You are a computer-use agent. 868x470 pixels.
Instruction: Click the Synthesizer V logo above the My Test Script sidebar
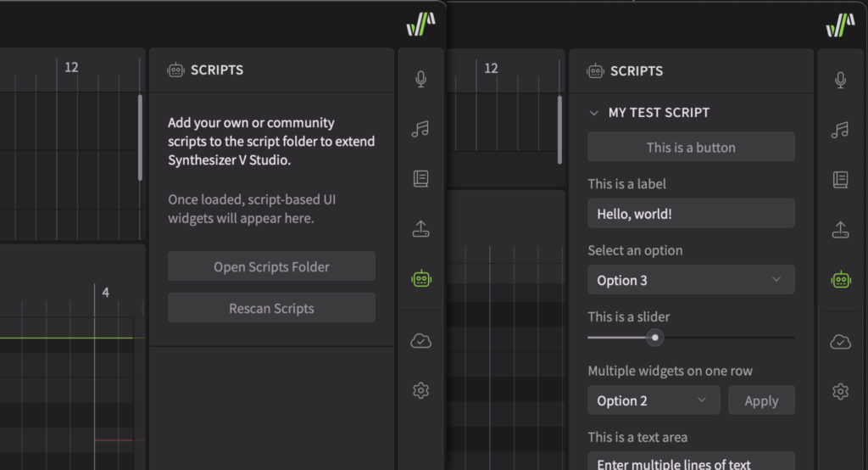840,25
